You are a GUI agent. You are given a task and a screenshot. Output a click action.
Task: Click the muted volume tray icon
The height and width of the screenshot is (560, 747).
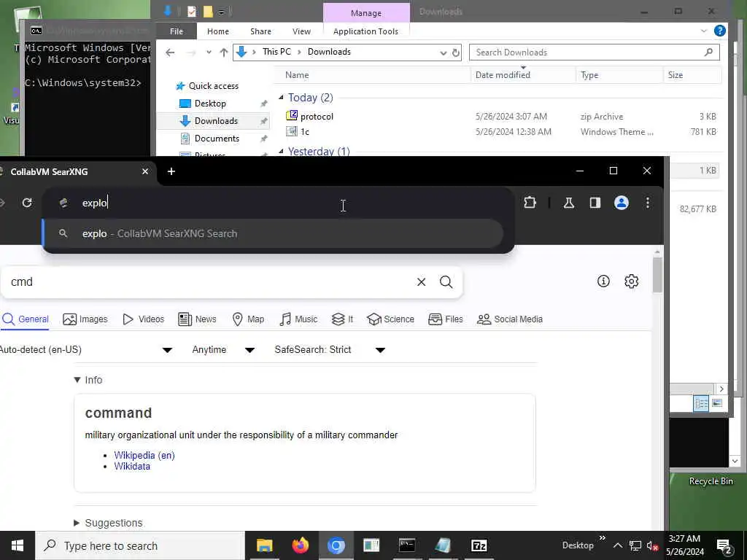[x=652, y=545]
